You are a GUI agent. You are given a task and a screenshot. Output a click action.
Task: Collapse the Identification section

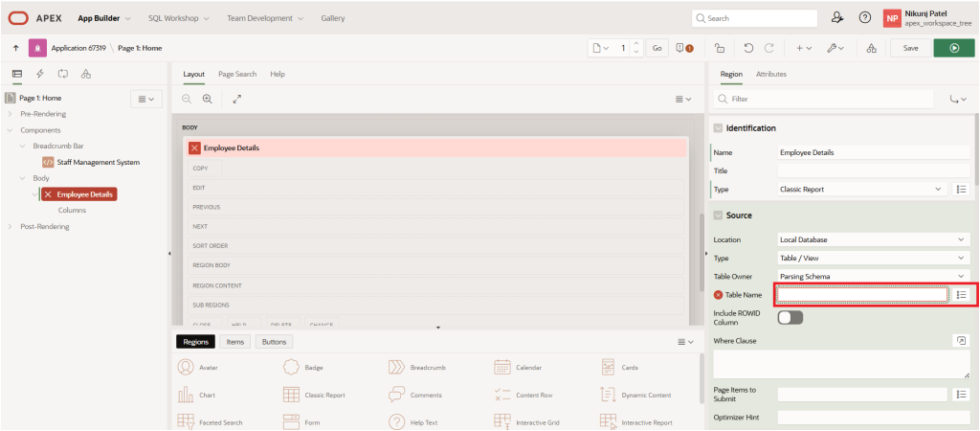point(717,128)
